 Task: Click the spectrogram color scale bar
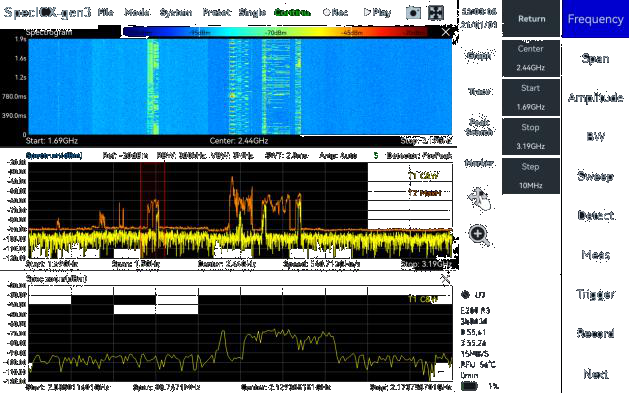pos(275,32)
